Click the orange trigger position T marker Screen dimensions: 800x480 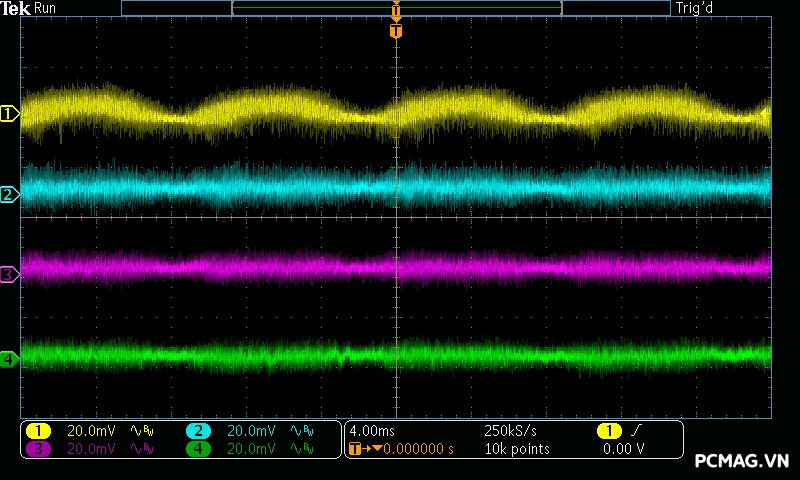pyautogui.click(x=396, y=31)
